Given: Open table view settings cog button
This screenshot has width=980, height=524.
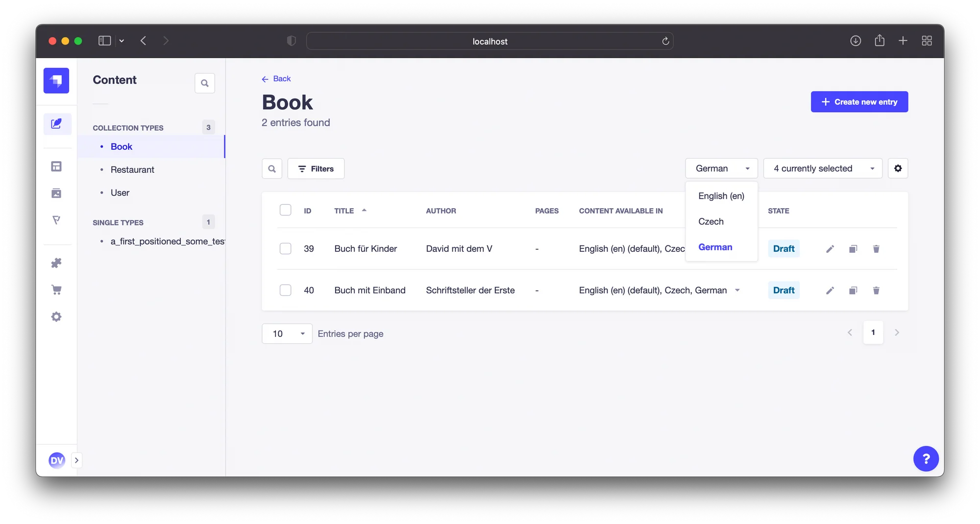Looking at the screenshot, I should (x=898, y=168).
